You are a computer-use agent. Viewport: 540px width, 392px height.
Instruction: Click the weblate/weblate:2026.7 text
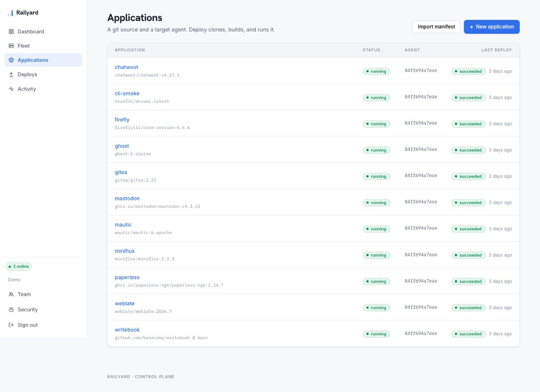[x=143, y=312]
